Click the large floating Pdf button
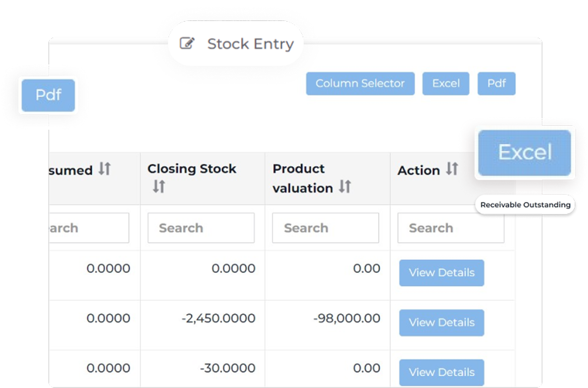This screenshot has height=388, width=588. tap(48, 95)
